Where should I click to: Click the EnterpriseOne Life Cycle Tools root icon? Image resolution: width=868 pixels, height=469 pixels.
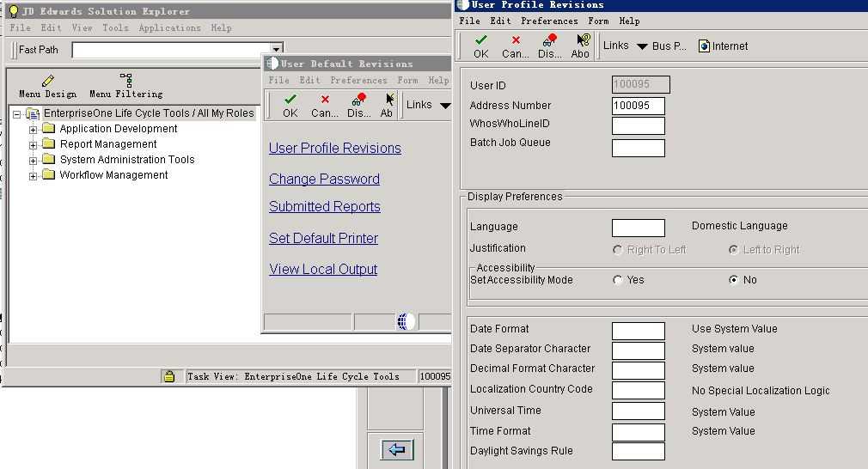point(32,114)
